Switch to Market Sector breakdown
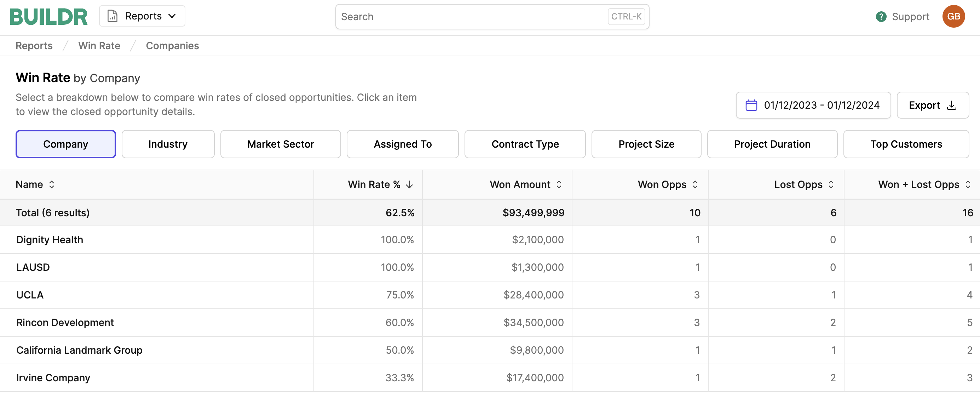980x393 pixels. (x=281, y=144)
